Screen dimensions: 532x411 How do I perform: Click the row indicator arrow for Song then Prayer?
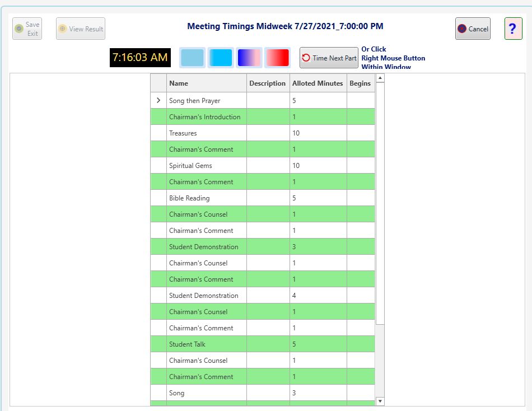158,100
